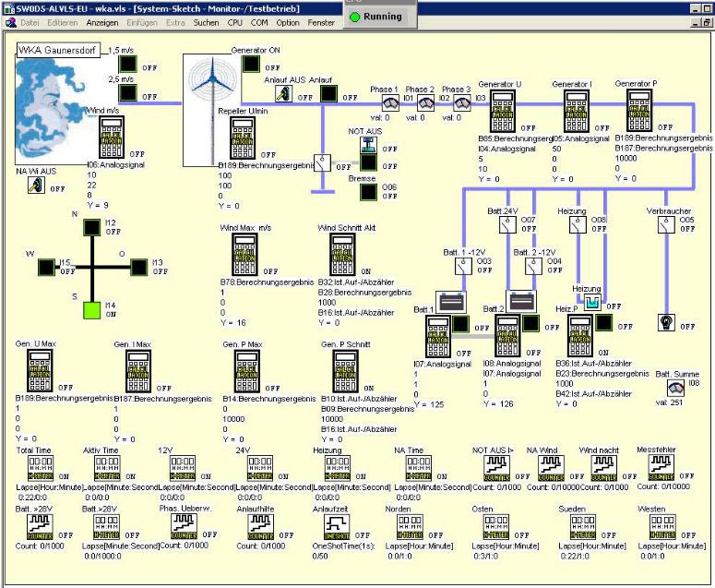The width and height of the screenshot is (715, 588).
Task: Select the Total Time hour meter
Action: (x=41, y=469)
